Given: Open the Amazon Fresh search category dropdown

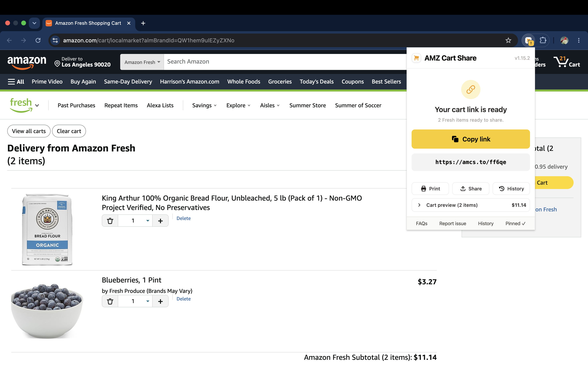Looking at the screenshot, I should (142, 62).
